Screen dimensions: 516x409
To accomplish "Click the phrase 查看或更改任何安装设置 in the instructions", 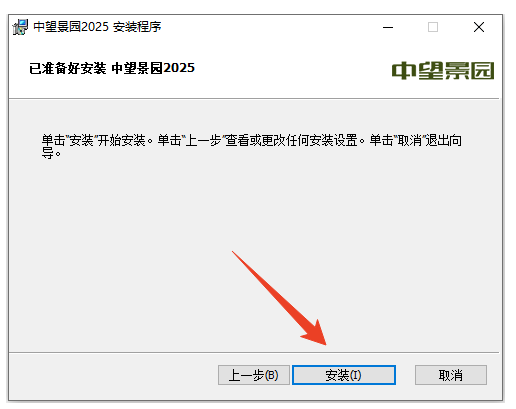I will point(292,140).
